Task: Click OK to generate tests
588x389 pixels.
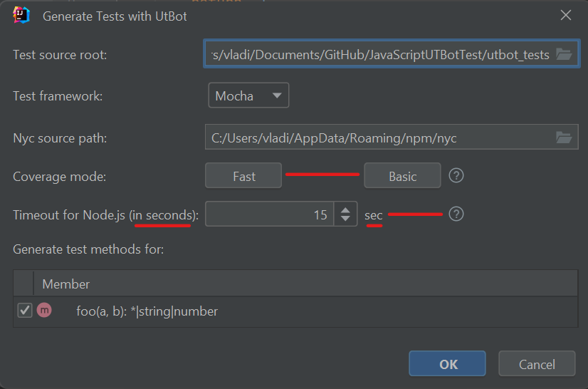Action: 447,363
